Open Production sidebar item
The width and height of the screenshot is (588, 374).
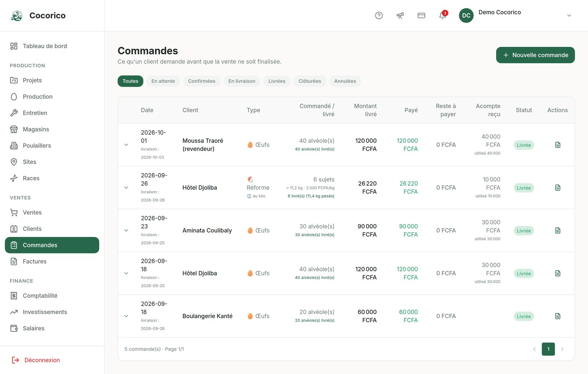coord(52,97)
